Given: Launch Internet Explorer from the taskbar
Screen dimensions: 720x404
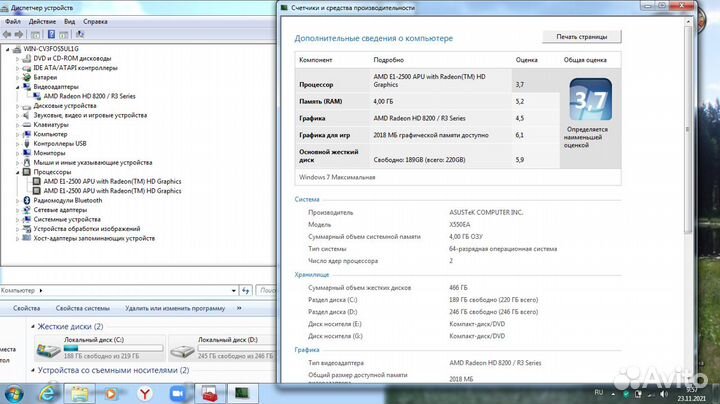Looking at the screenshot, I should 47,394.
